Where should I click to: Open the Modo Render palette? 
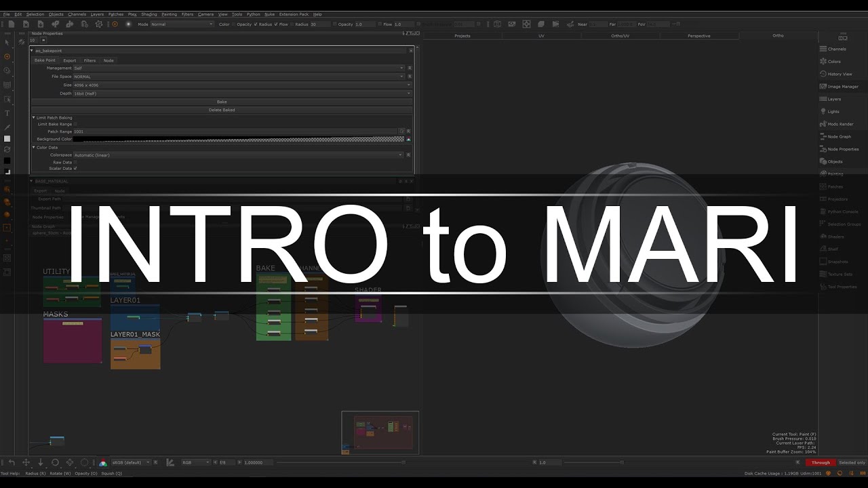pos(837,124)
